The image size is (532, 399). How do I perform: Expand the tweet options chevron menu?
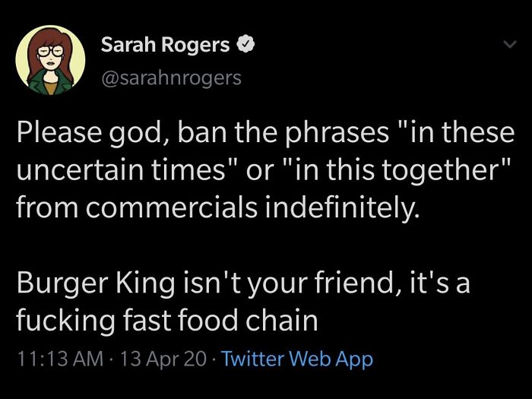pyautogui.click(x=510, y=44)
